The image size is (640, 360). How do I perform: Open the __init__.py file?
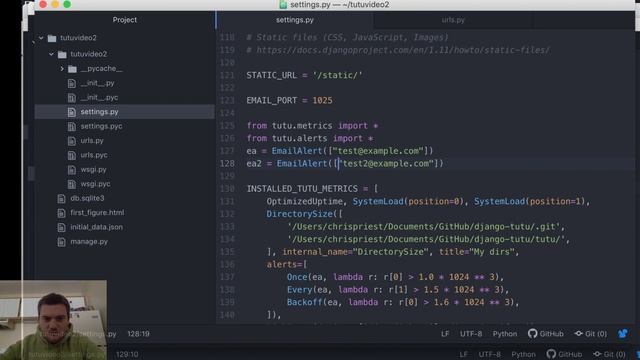[97, 83]
